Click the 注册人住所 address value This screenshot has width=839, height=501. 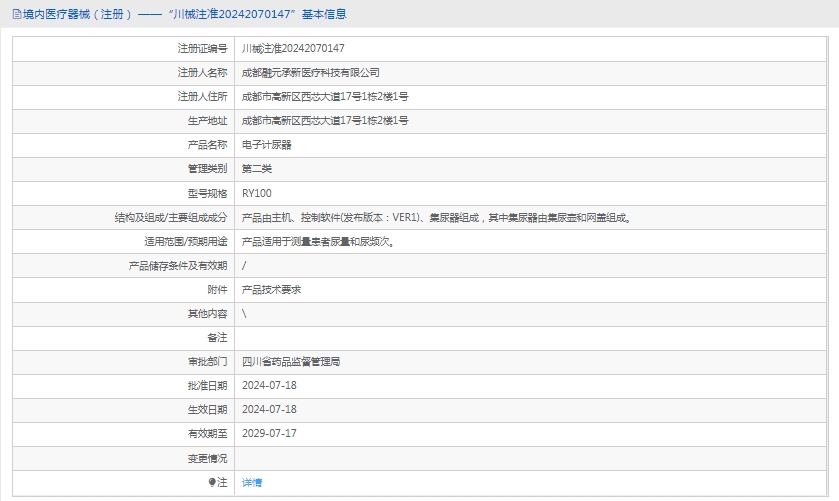[325, 96]
